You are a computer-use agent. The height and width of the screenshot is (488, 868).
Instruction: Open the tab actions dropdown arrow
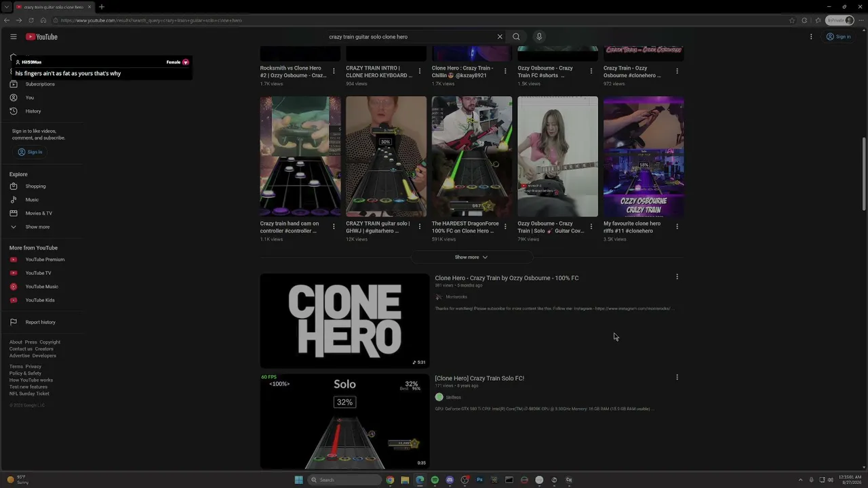coord(6,7)
